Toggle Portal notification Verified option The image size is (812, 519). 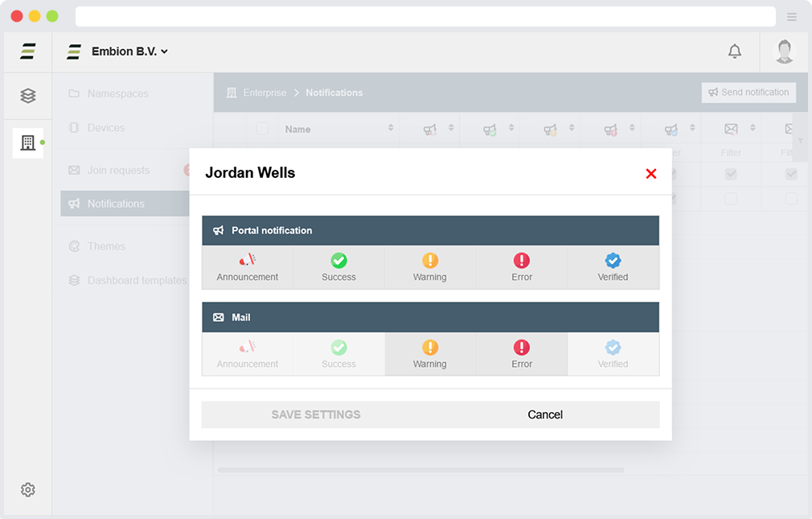613,268
